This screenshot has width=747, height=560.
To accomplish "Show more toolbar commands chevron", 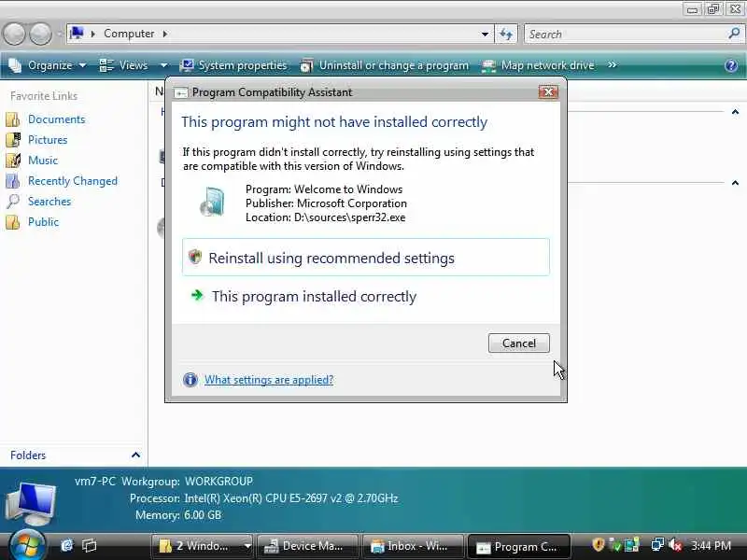I will tap(613, 64).
